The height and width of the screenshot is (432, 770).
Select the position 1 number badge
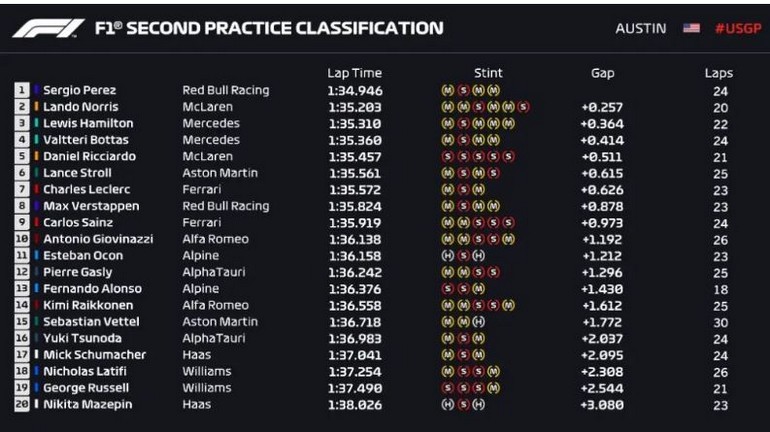tap(21, 90)
